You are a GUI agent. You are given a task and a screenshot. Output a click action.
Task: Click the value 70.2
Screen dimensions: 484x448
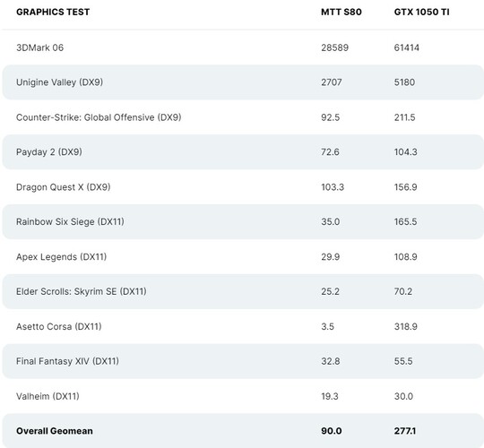click(x=403, y=291)
